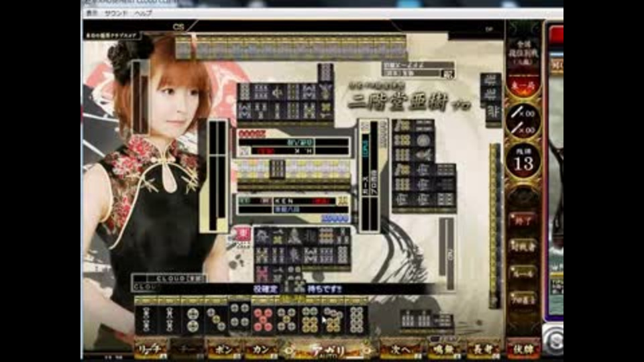Open the ヘルプ menu
644x362 pixels.
pyautogui.click(x=143, y=13)
